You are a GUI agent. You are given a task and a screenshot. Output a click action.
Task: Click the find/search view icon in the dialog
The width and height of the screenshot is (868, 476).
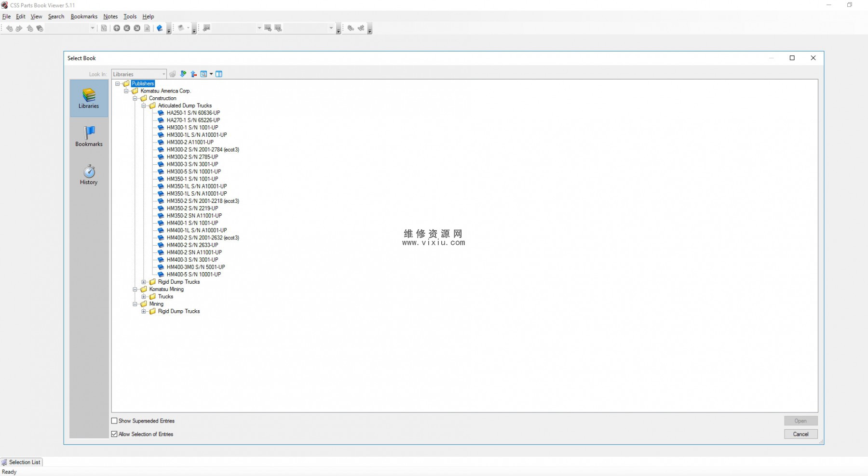click(203, 74)
